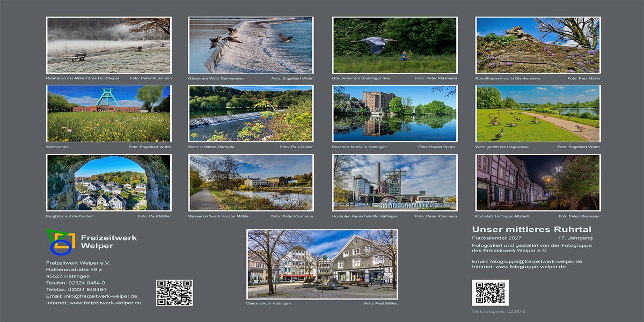
Task: Open the Gänse am Wehr Dahlhausen photo
Action: pyautogui.click(x=251, y=45)
